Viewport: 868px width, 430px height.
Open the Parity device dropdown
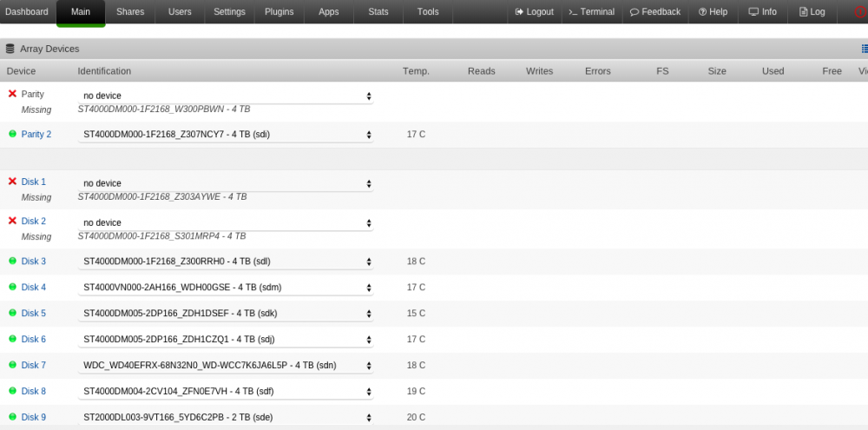coord(226,96)
